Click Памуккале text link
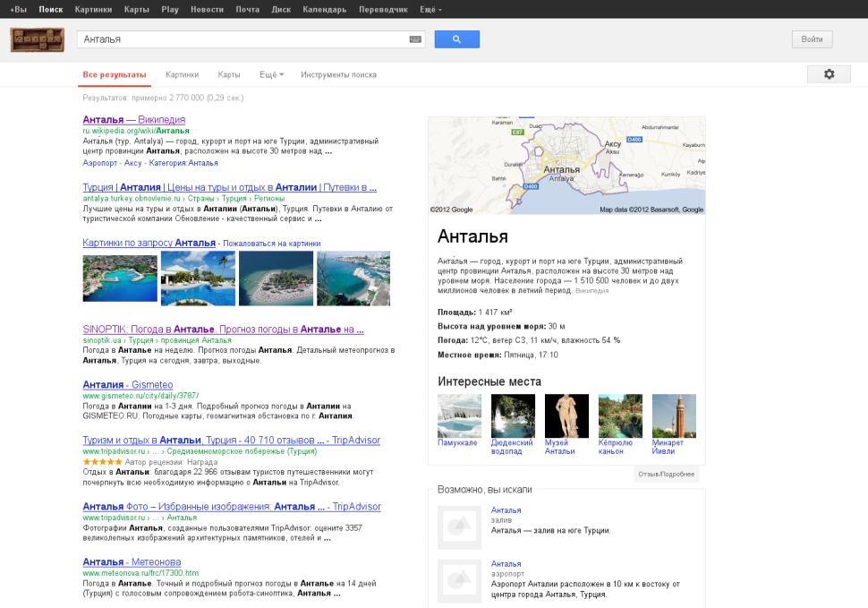The image size is (868, 608). coord(457,442)
